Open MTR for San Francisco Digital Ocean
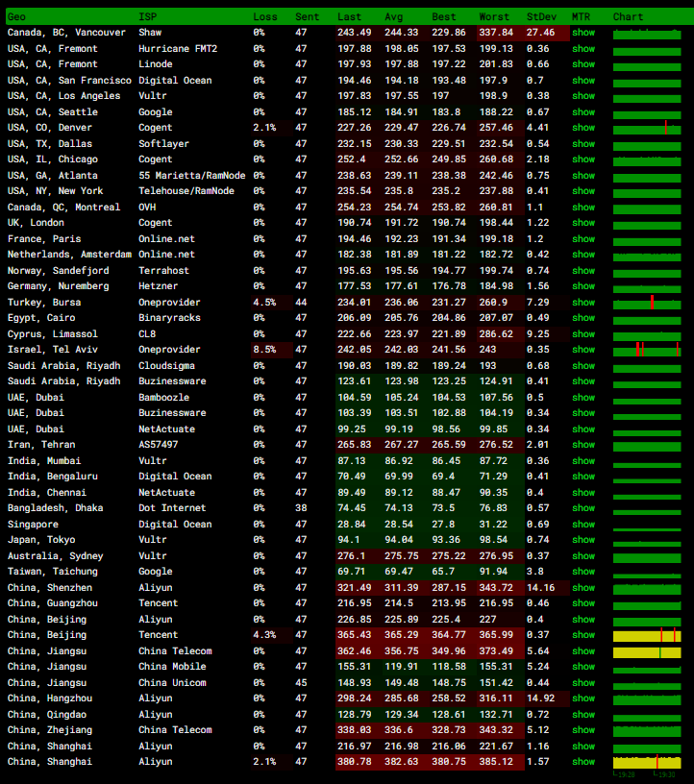 (x=583, y=80)
